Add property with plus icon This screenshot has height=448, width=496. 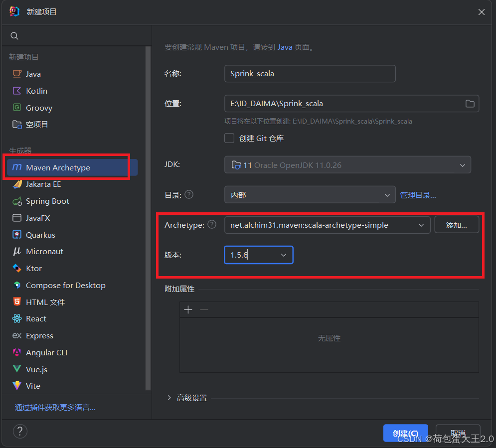coord(188,309)
